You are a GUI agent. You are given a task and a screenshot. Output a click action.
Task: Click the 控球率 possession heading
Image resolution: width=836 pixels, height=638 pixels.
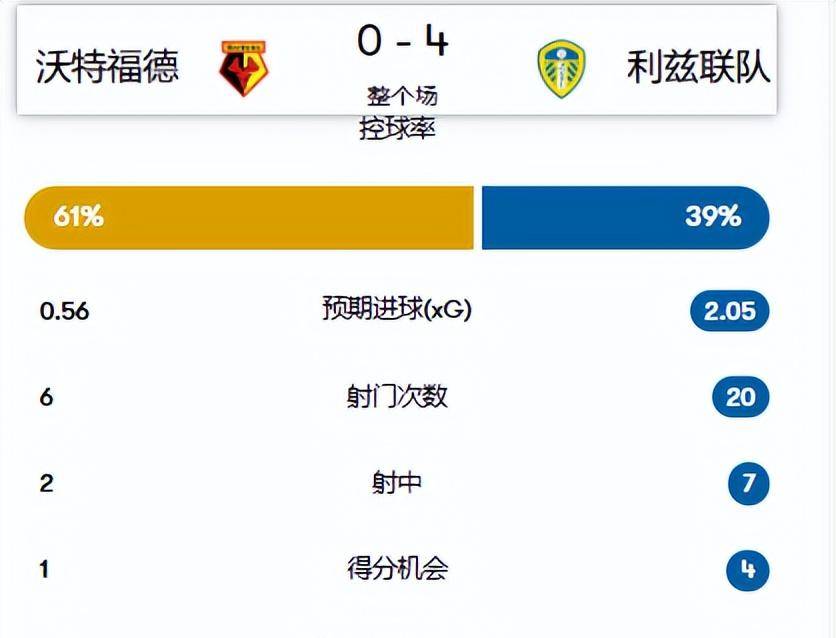[398, 129]
